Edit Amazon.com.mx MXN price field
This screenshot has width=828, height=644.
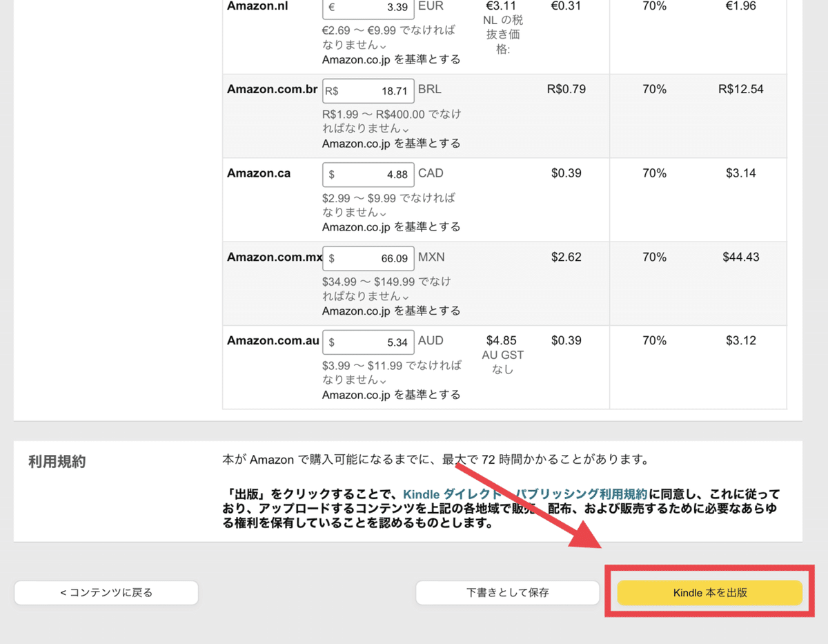[368, 258]
